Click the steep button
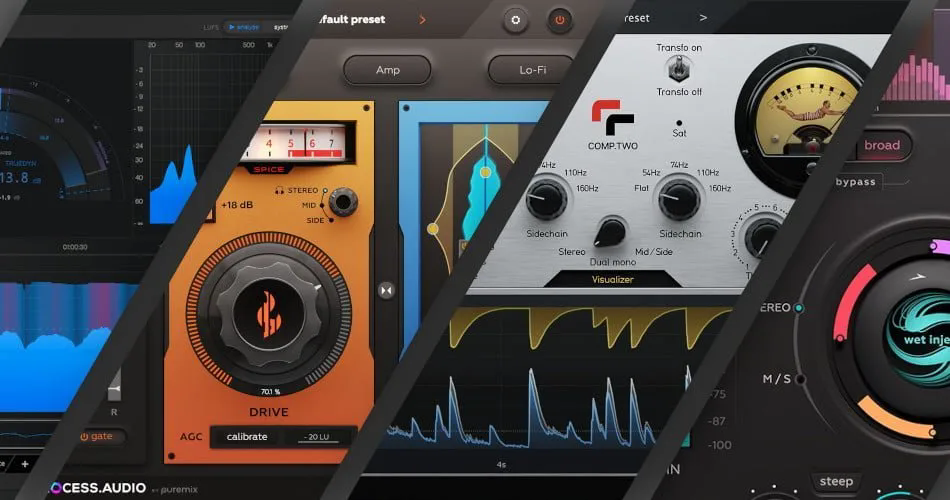Screen dimensions: 950x500 tap(835, 482)
